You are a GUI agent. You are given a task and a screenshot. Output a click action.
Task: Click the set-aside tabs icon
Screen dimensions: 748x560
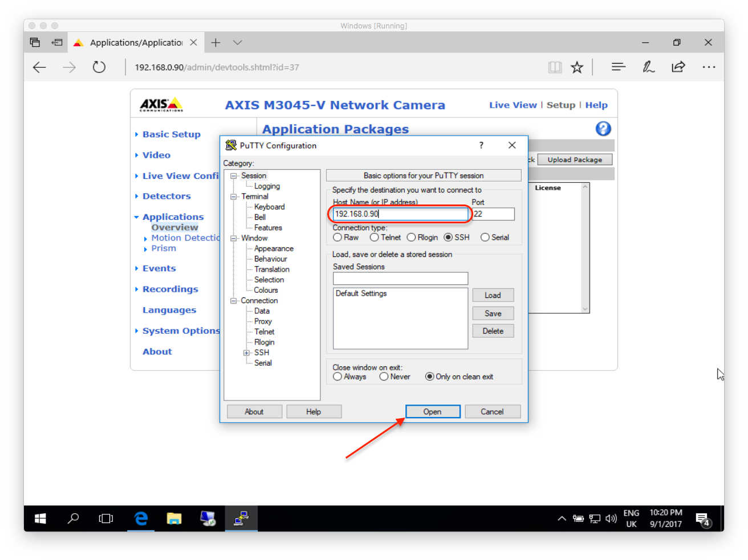(x=35, y=43)
